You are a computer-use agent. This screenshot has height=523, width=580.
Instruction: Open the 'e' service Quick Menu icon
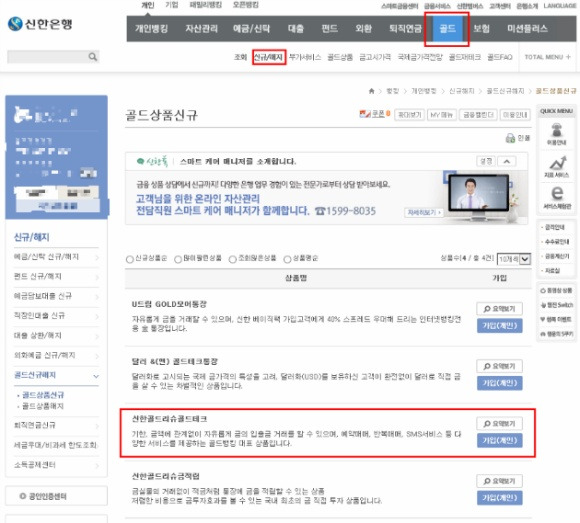(x=557, y=193)
